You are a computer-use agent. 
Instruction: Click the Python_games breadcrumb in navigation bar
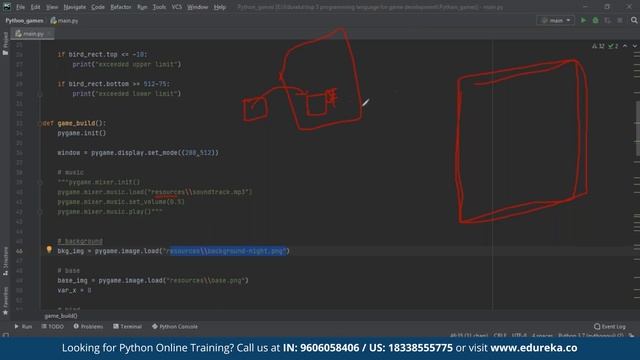point(24,20)
